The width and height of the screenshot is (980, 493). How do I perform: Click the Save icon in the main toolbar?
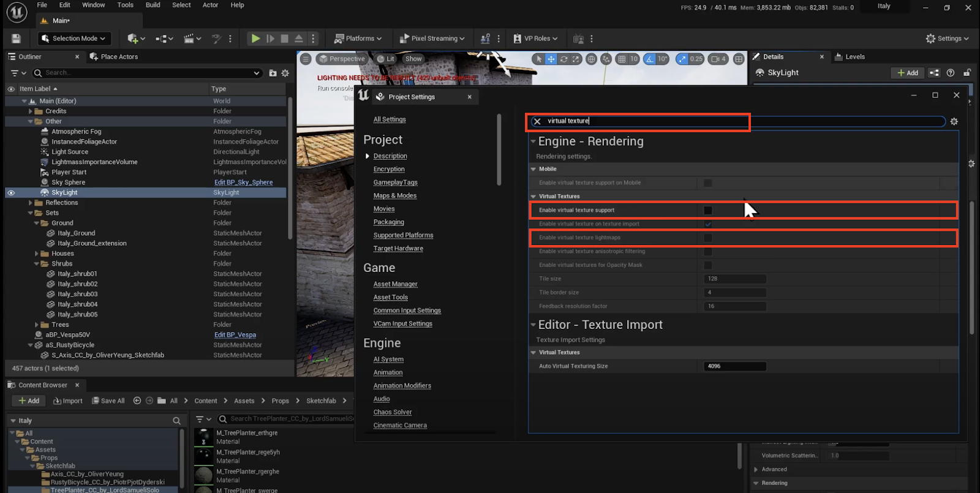coord(16,39)
